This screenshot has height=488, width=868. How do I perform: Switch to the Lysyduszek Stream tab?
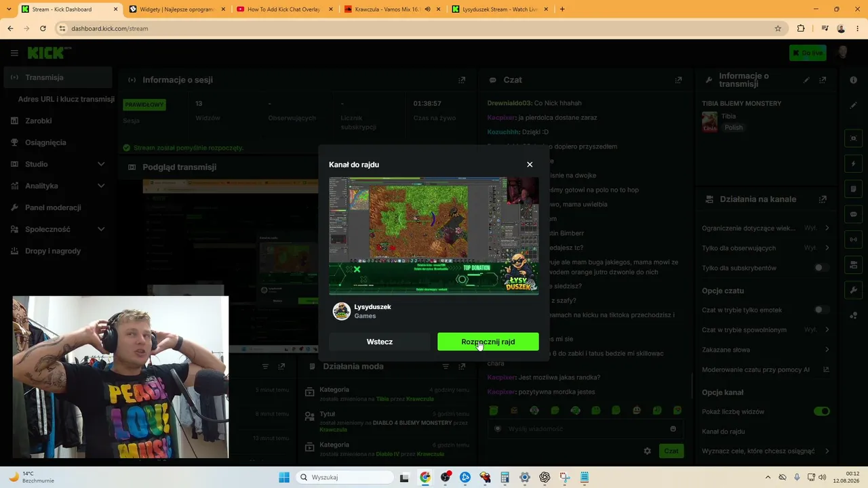(x=500, y=9)
